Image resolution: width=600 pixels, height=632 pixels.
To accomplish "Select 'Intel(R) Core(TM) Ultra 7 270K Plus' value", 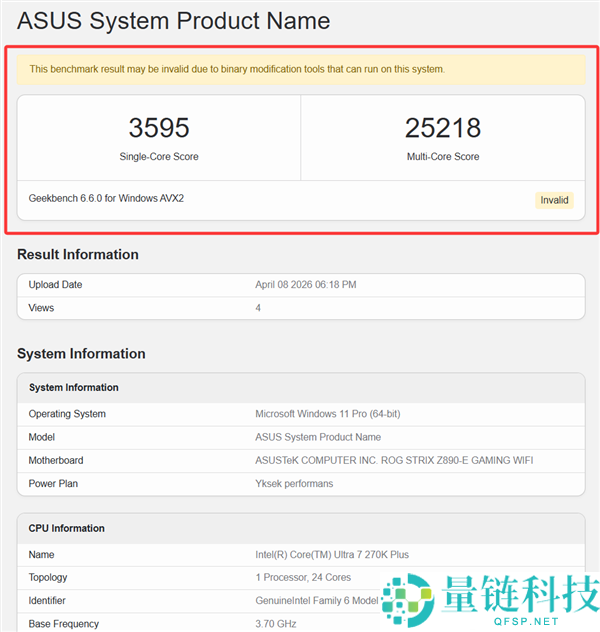I will click(332, 555).
